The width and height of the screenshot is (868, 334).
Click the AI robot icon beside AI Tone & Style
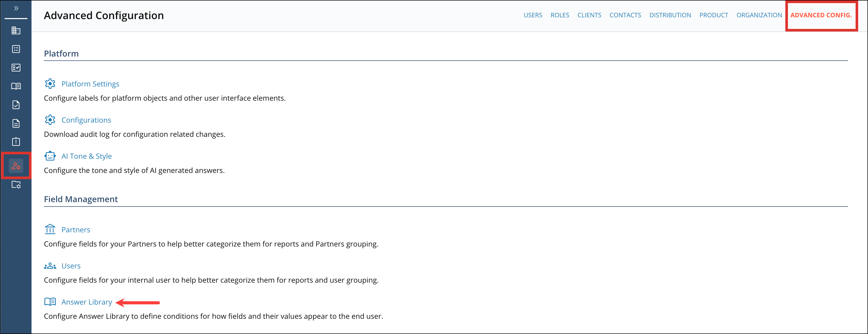[50, 156]
